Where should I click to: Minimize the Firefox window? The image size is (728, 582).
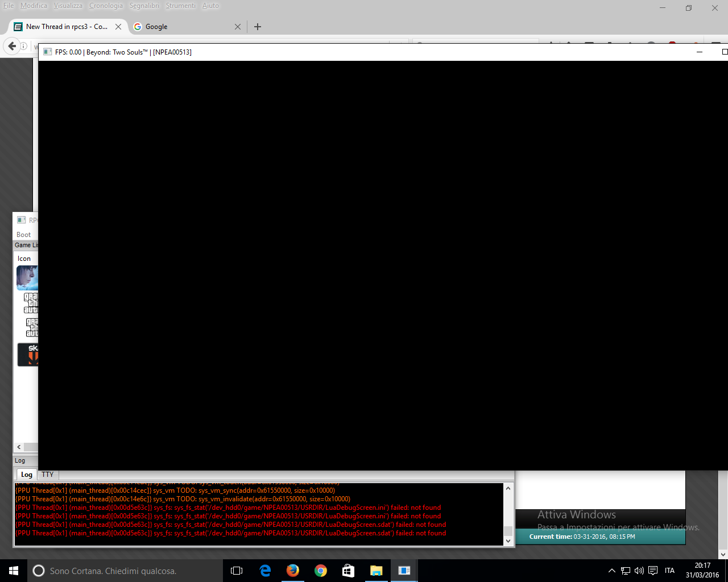663,8
